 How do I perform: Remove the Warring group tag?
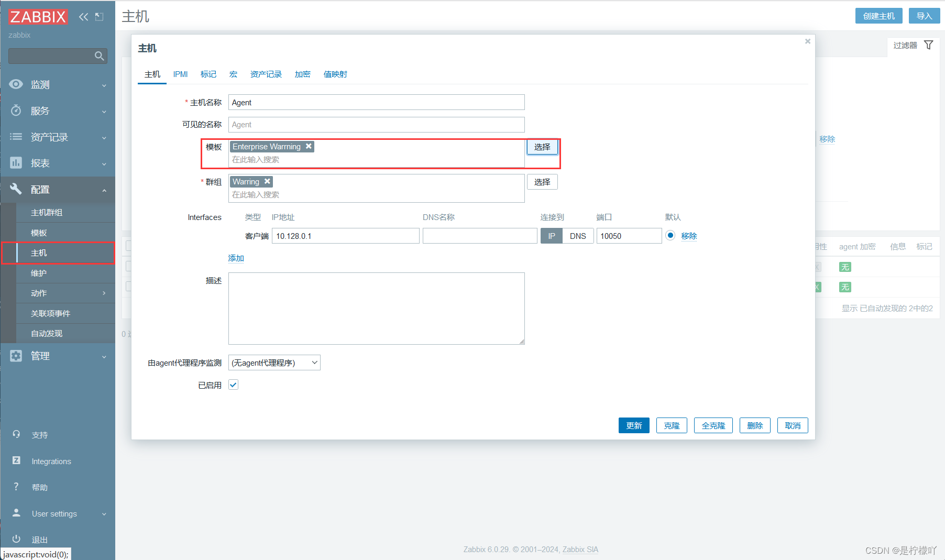(267, 181)
